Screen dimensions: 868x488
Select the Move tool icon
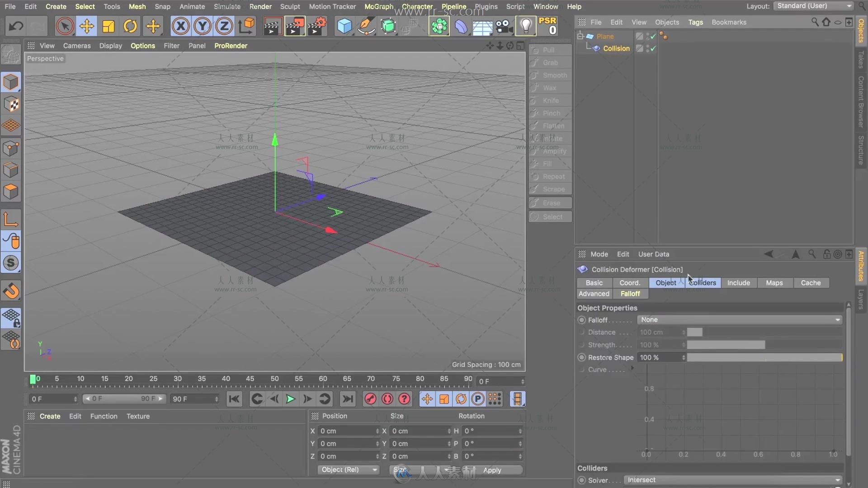[x=86, y=26]
